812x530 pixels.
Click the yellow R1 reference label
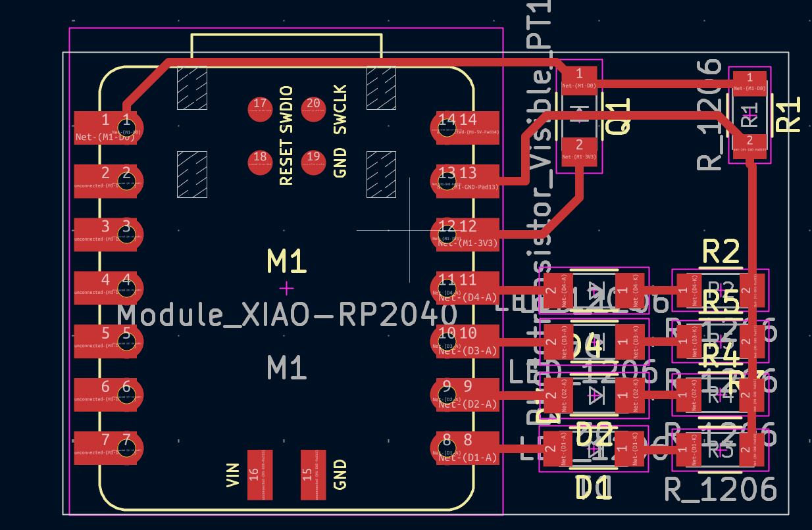(x=788, y=114)
